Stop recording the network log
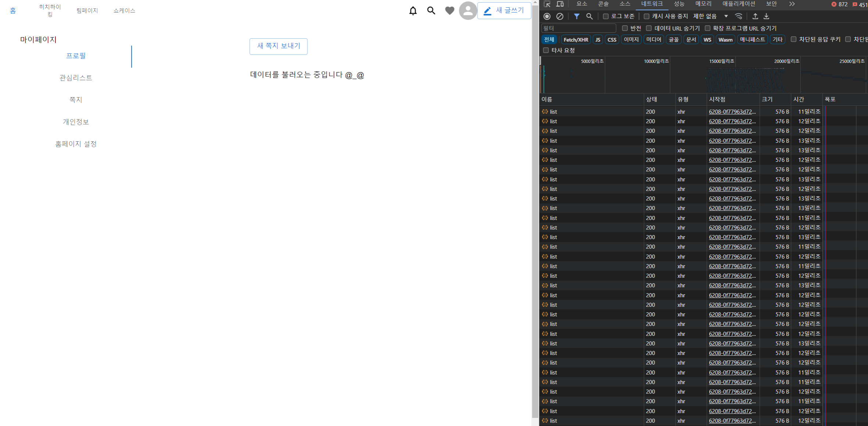868x426 pixels. [547, 16]
